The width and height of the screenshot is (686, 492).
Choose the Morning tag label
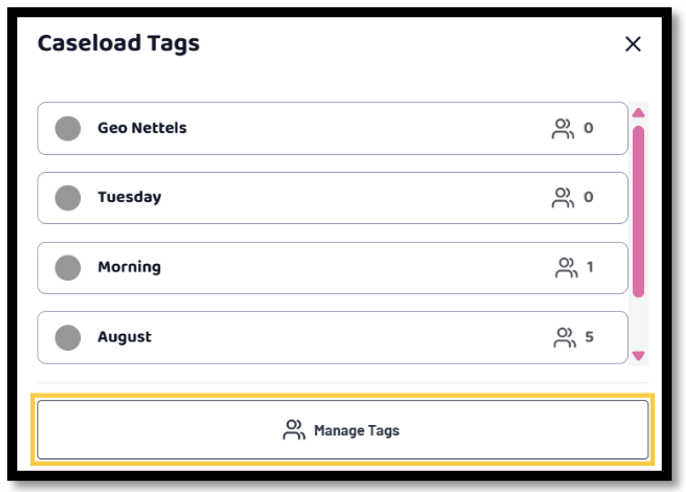[x=130, y=267]
